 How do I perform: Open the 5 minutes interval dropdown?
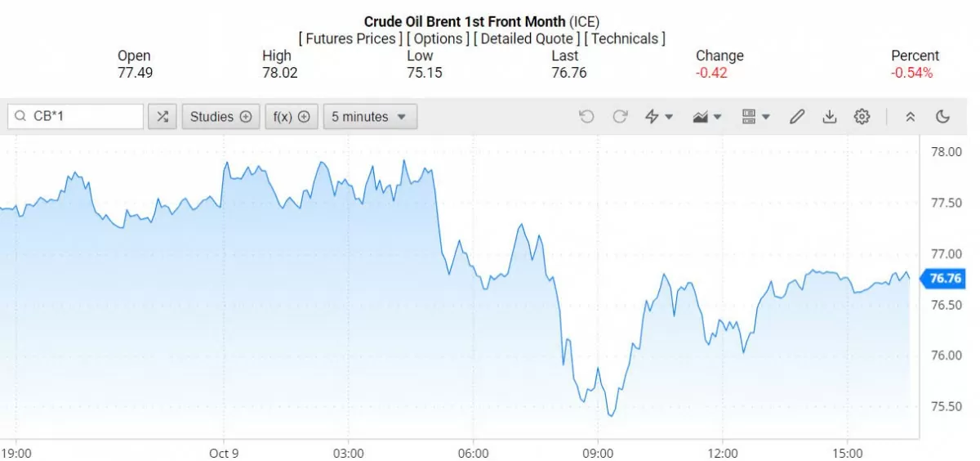coord(370,117)
